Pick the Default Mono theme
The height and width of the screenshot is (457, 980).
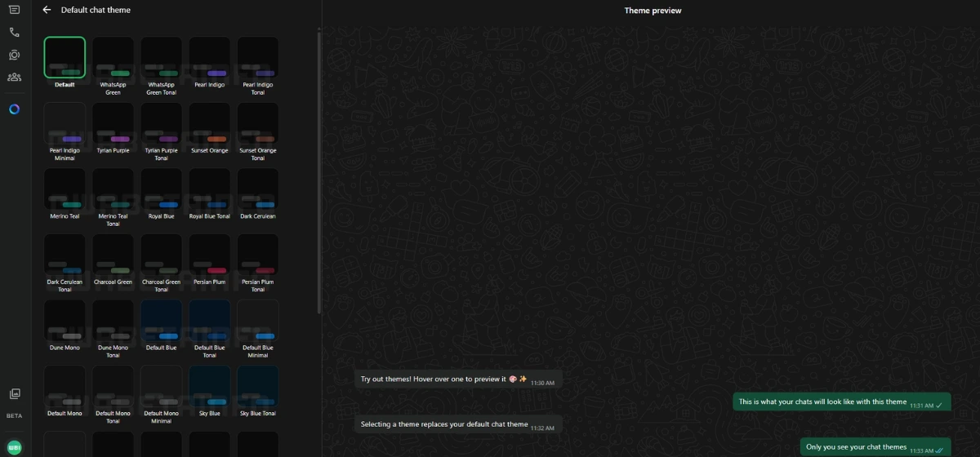coord(65,387)
